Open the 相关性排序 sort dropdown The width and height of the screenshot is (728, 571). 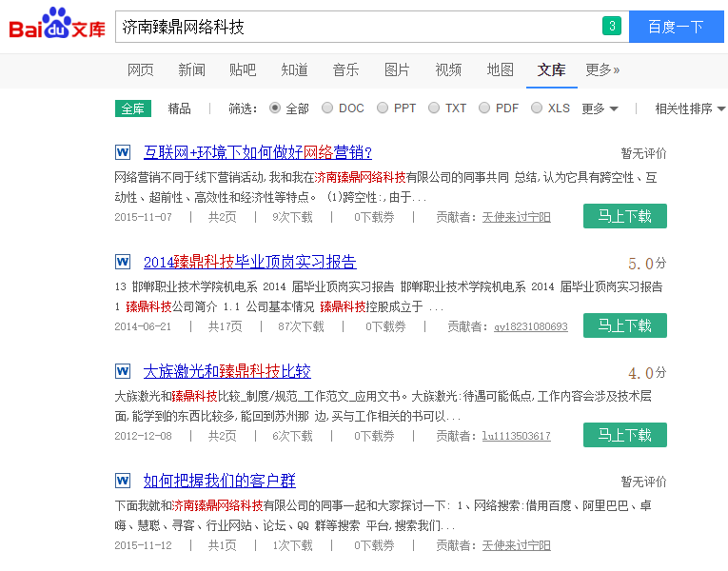(690, 108)
